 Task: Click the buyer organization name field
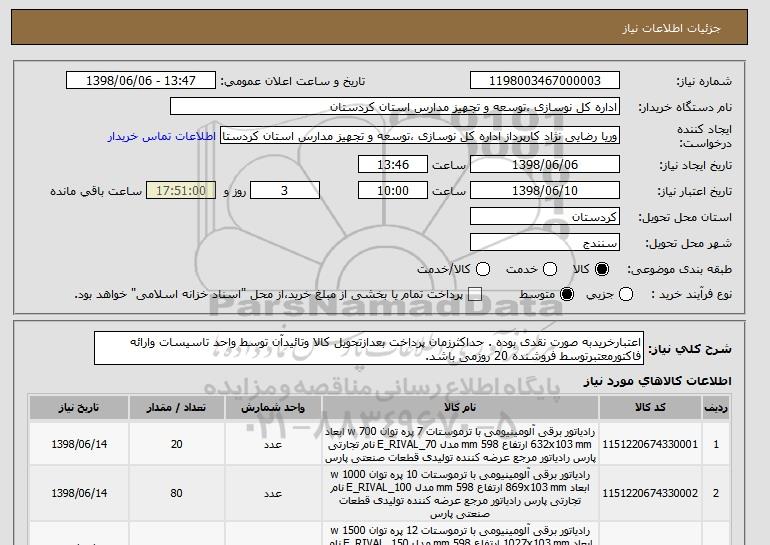[395, 107]
